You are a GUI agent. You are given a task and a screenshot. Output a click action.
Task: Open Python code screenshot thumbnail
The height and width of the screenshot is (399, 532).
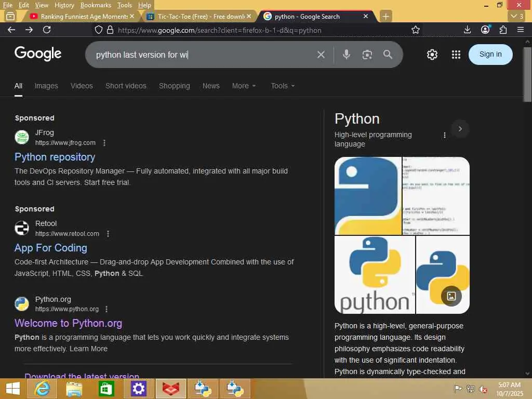tap(436, 196)
